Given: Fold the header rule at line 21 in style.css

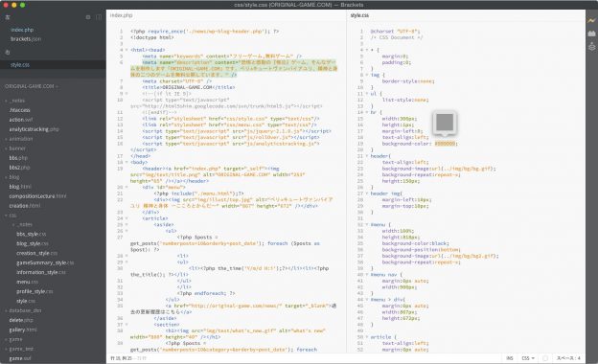Looking at the screenshot, I should (x=367, y=156).
